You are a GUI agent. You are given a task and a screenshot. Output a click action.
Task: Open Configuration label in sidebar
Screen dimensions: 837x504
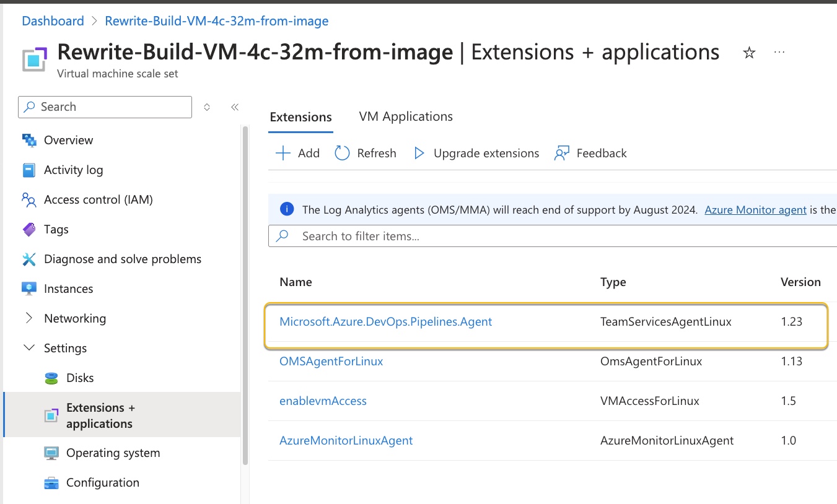click(x=102, y=482)
